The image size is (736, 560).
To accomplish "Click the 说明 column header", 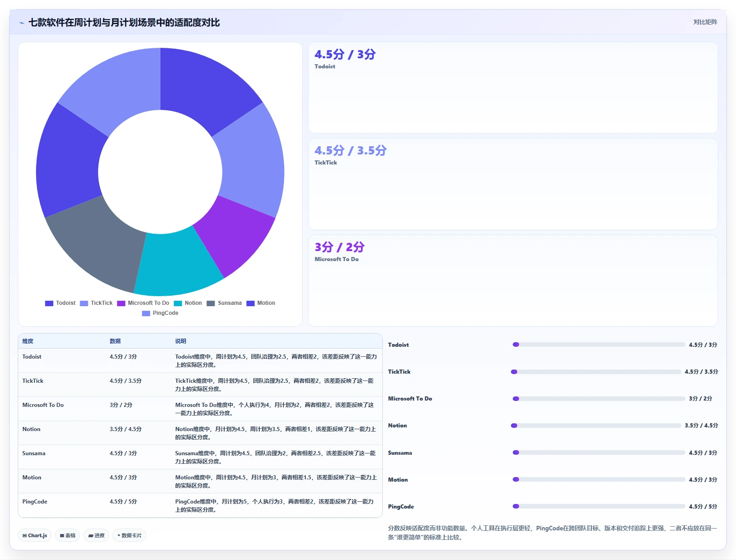I will 180,341.
